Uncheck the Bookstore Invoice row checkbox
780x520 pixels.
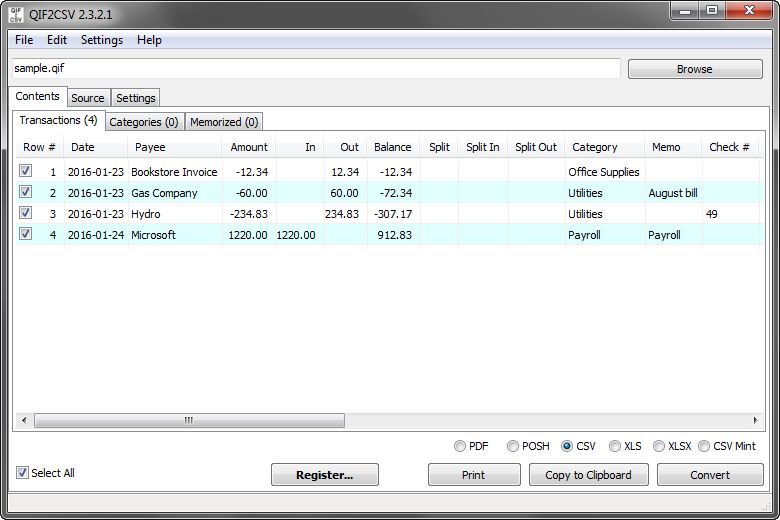click(x=25, y=171)
